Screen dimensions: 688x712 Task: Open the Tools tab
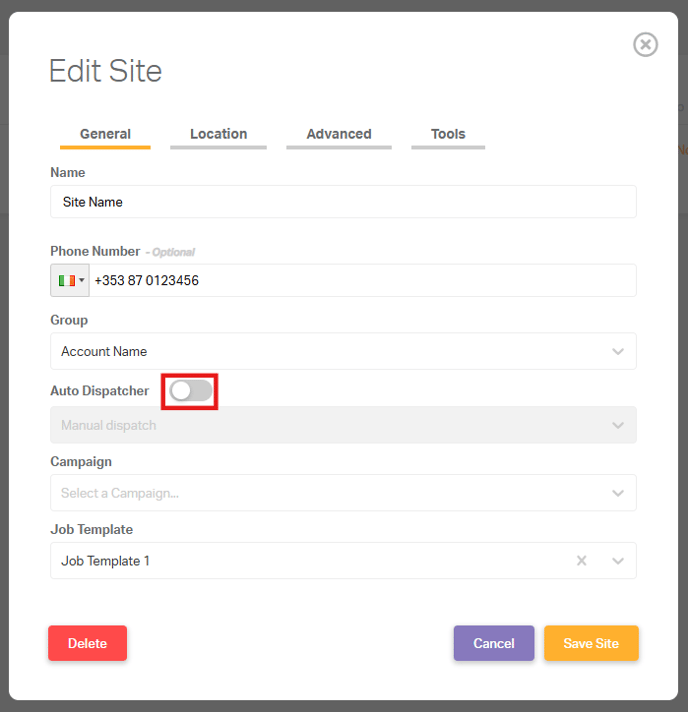point(448,135)
